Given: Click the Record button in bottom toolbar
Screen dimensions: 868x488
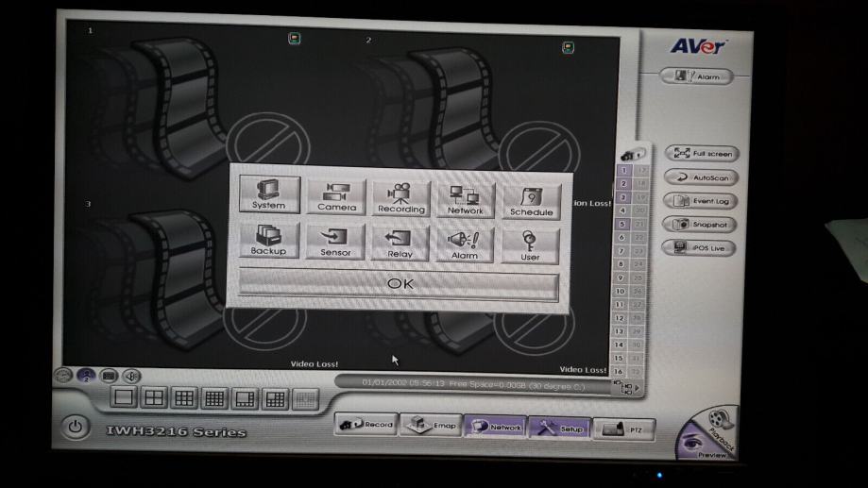Looking at the screenshot, I should pyautogui.click(x=366, y=425).
